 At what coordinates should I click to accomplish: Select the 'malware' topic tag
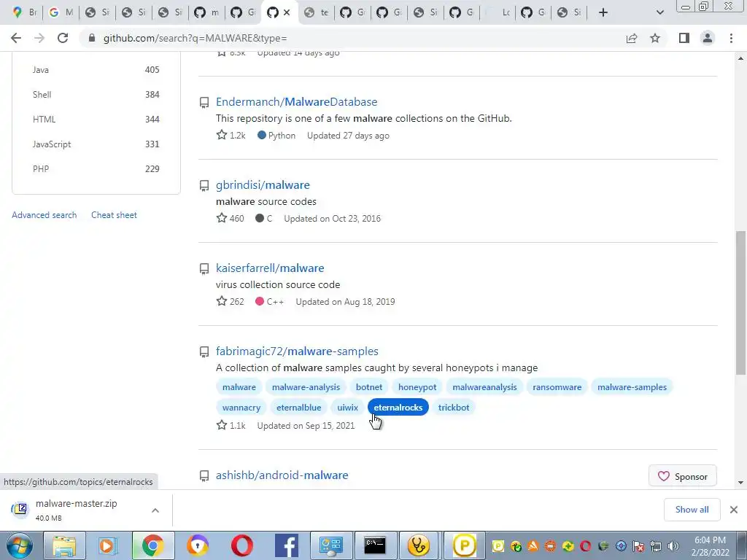click(239, 387)
